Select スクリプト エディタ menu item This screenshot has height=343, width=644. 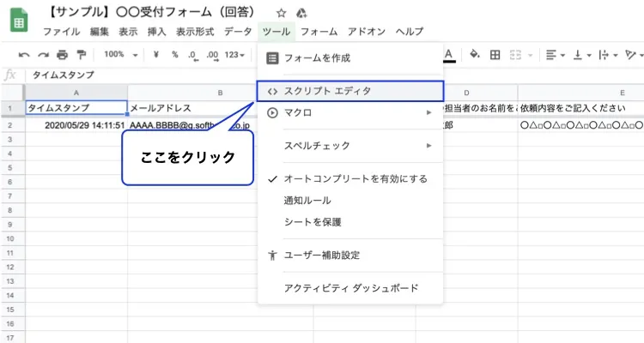click(x=350, y=91)
